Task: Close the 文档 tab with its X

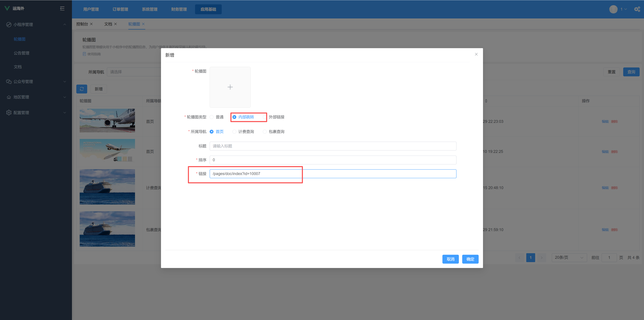Action: point(116,24)
